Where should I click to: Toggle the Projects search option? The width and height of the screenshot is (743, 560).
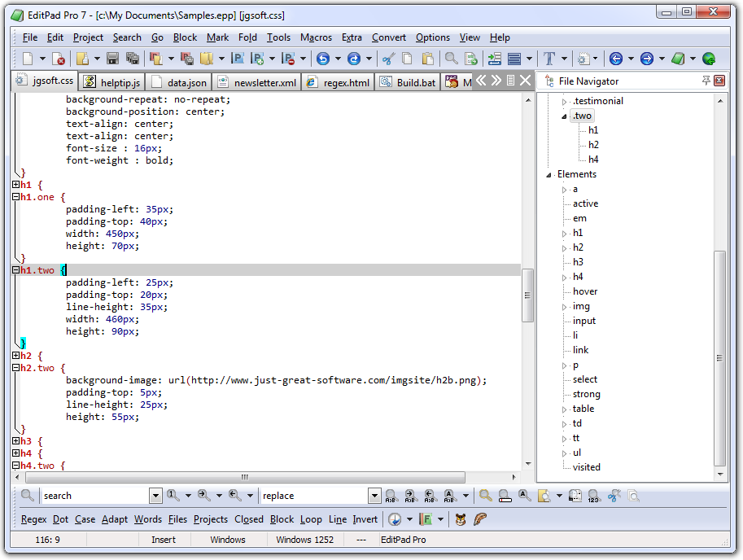[211, 520]
